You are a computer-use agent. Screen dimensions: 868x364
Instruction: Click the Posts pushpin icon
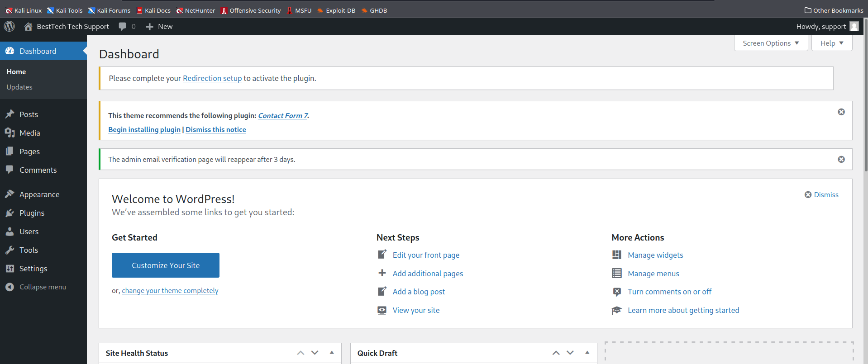10,114
